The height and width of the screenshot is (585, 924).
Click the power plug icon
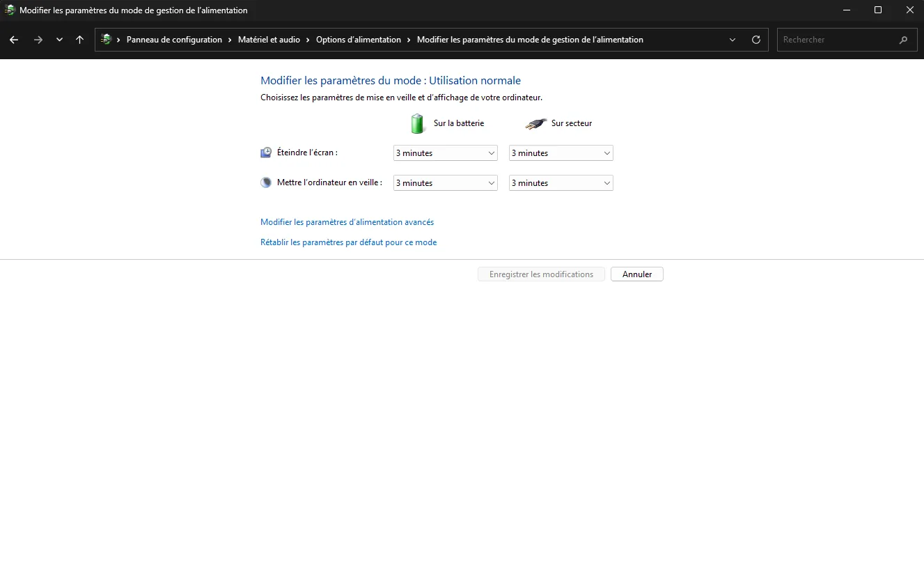[x=535, y=123]
